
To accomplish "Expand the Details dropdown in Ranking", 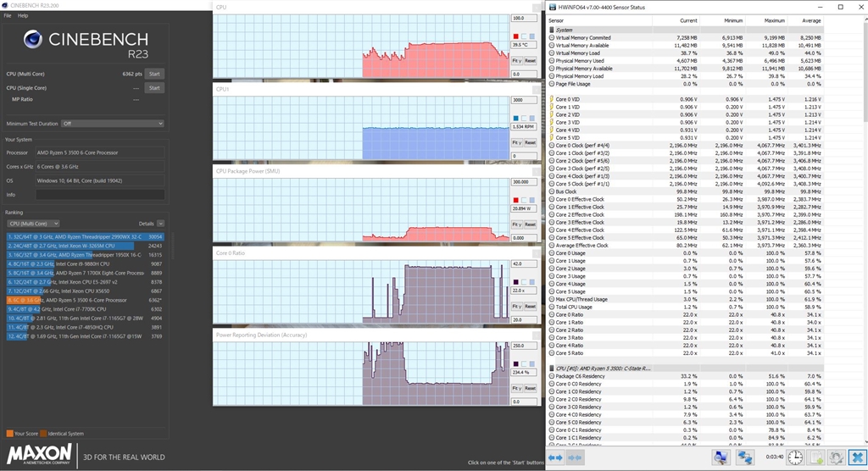I will click(160, 224).
